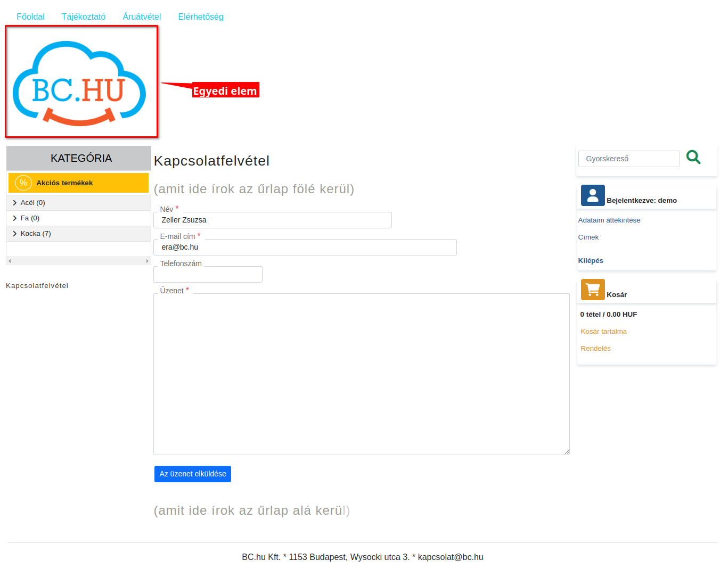Click the blue user profile icon

(x=593, y=195)
